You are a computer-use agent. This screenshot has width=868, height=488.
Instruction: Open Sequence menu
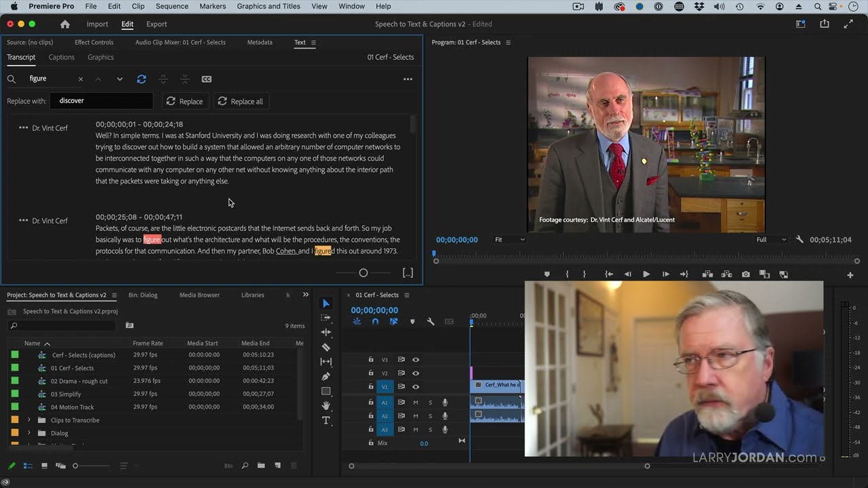tap(172, 6)
